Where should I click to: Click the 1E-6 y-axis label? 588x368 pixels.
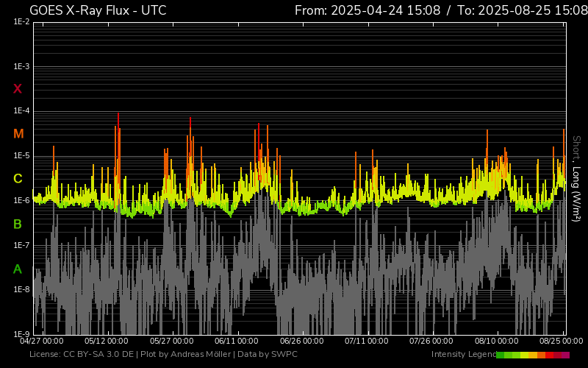click(x=21, y=200)
